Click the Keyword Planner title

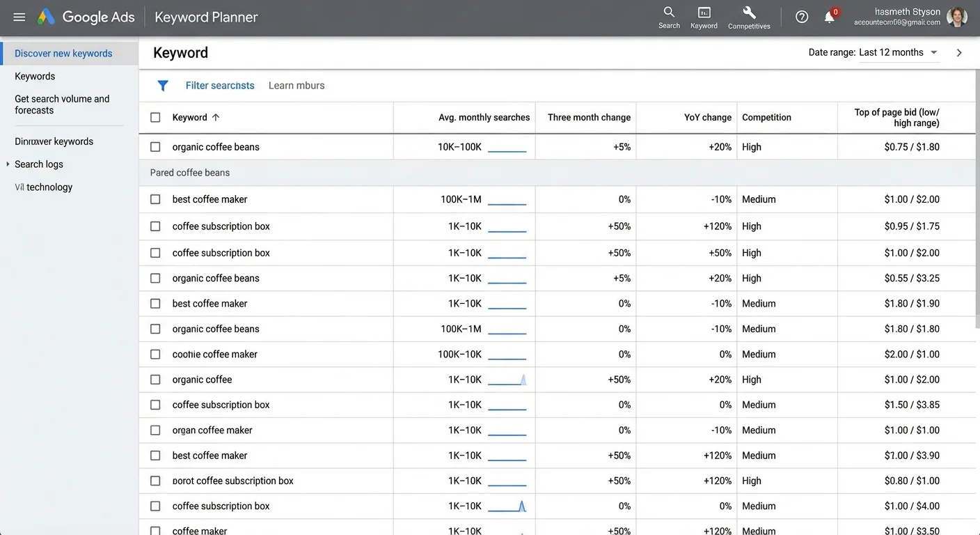click(206, 17)
